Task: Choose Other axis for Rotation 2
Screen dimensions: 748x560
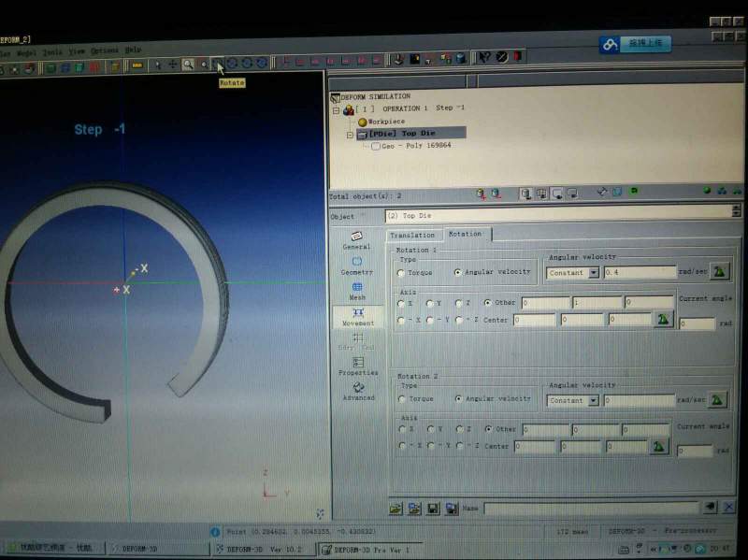Action: tap(488, 429)
